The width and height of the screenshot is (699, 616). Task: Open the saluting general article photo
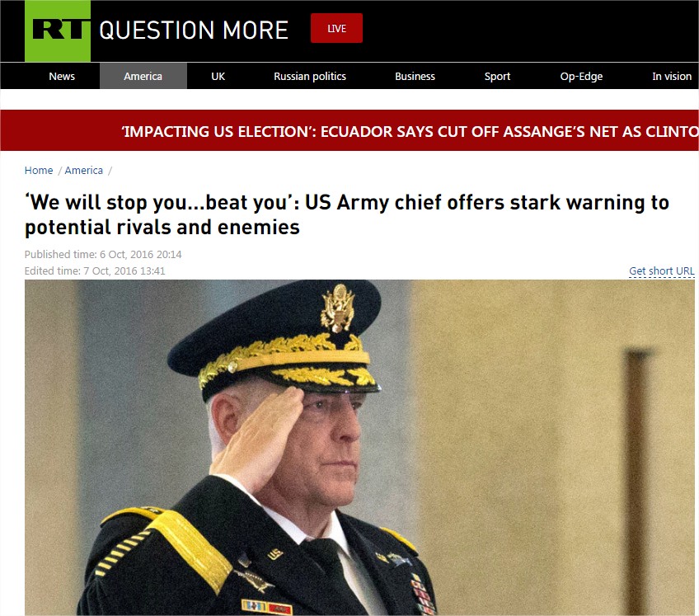coord(359,448)
